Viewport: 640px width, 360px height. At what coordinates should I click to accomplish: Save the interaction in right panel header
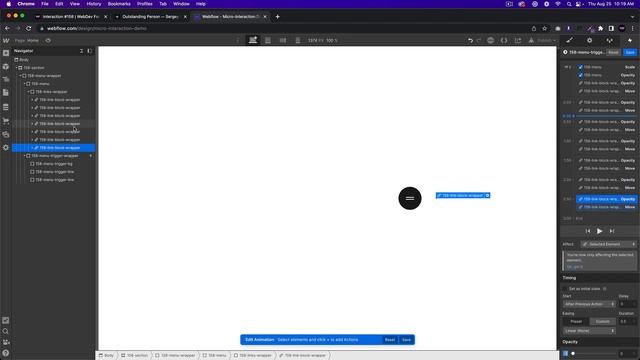click(x=630, y=52)
